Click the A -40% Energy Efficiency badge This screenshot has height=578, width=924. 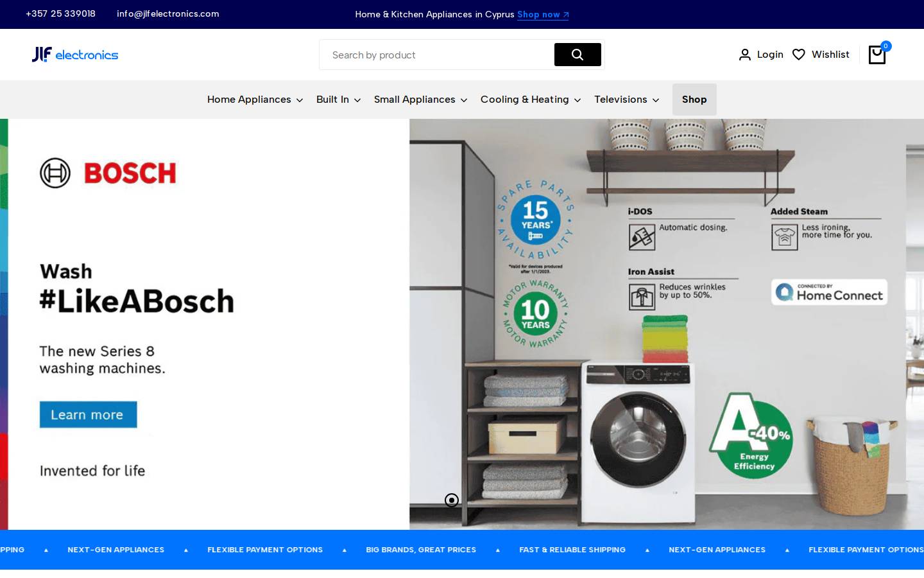[751, 435]
